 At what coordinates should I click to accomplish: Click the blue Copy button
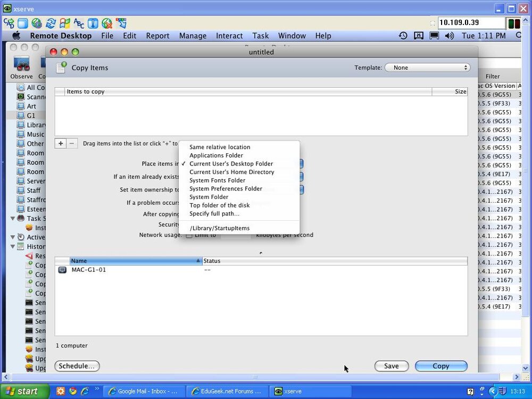coord(440,366)
